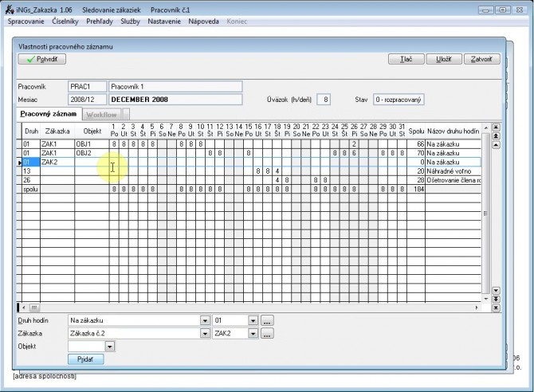Screen dimensions: 534x392
Task: Click vertical scrollbar down arrow of grid
Action: (x=486, y=299)
